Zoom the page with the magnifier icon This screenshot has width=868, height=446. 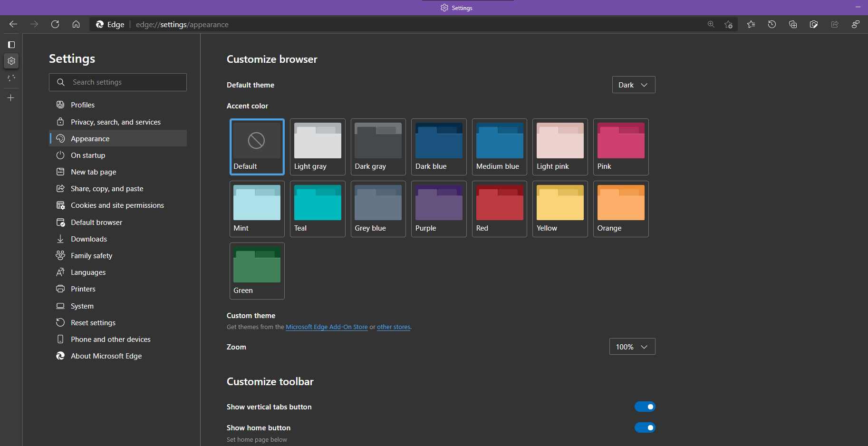711,24
